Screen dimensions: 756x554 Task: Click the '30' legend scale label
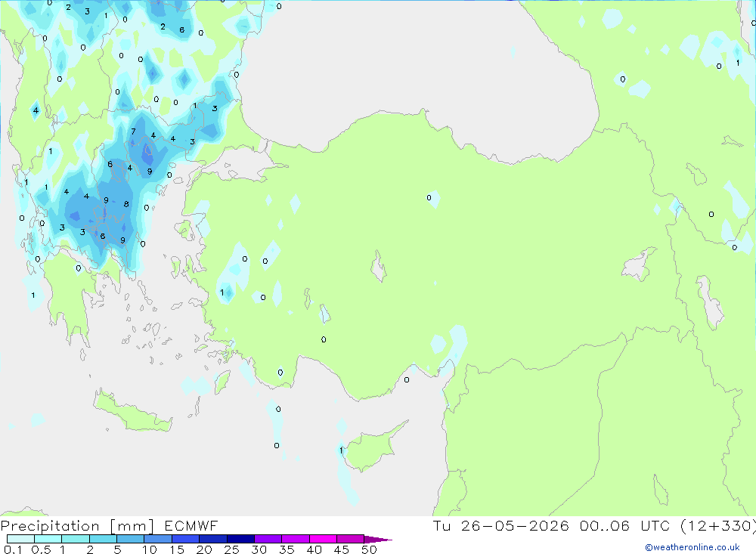259,549
